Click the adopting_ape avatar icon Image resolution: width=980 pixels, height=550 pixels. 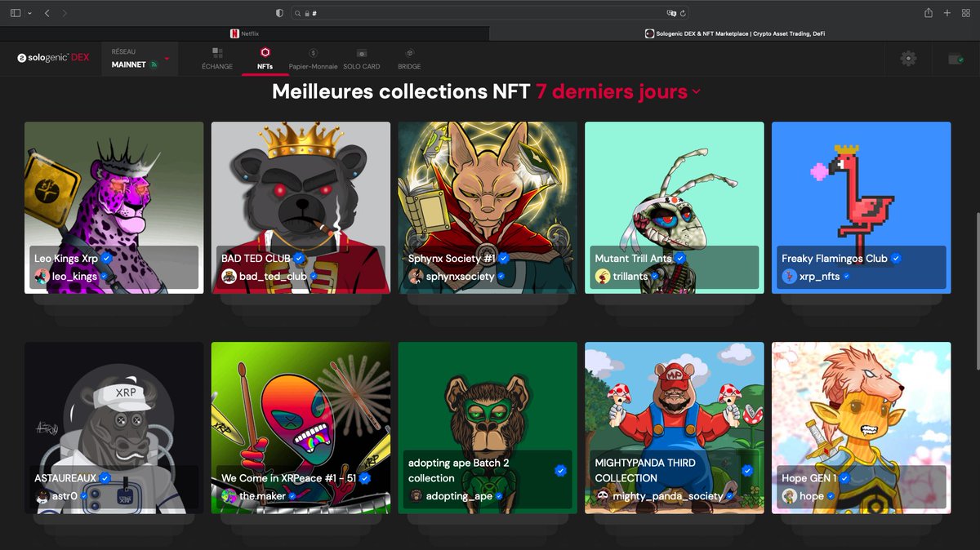pos(416,496)
